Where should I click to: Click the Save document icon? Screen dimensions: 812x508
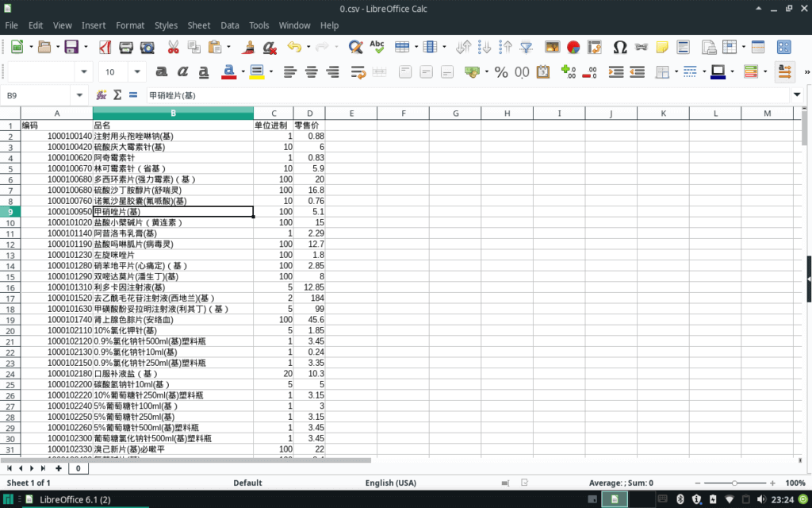click(71, 47)
